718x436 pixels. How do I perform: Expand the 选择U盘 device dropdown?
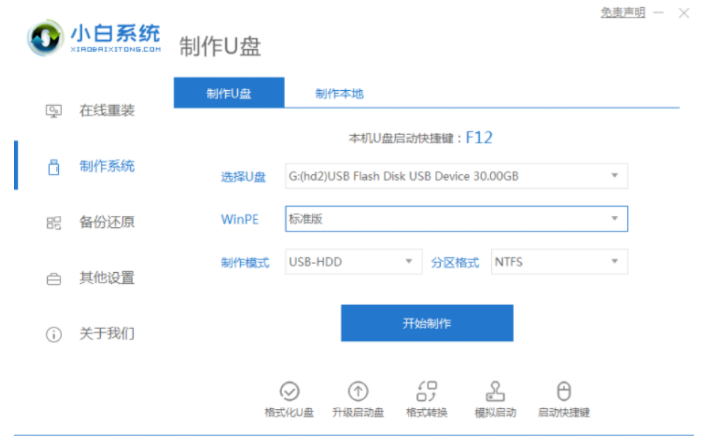pyautogui.click(x=456, y=177)
